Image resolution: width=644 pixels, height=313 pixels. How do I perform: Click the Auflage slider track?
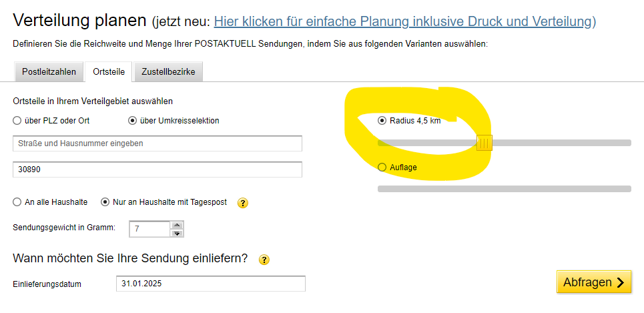505,189
